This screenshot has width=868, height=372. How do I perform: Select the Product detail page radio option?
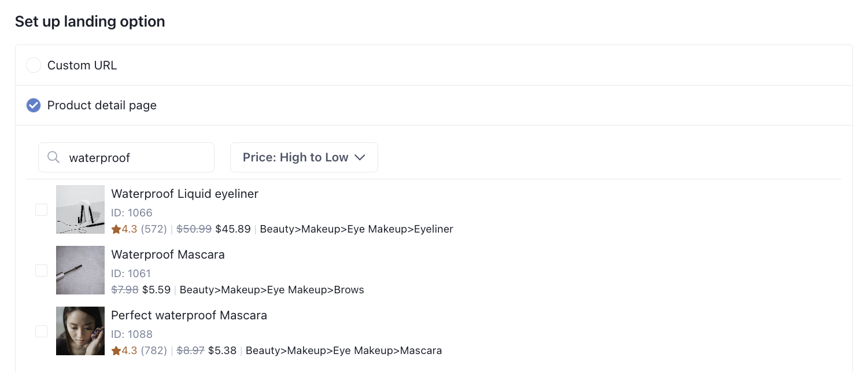[x=34, y=105]
